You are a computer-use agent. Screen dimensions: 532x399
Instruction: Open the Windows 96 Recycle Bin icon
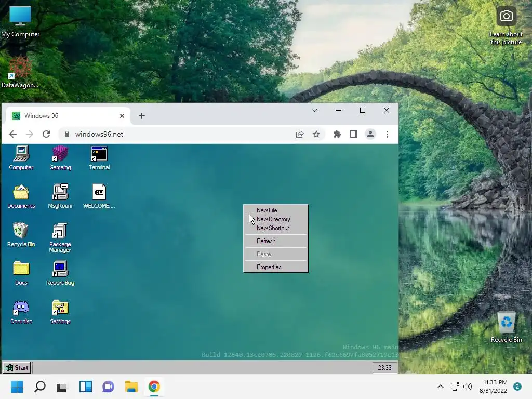click(21, 234)
